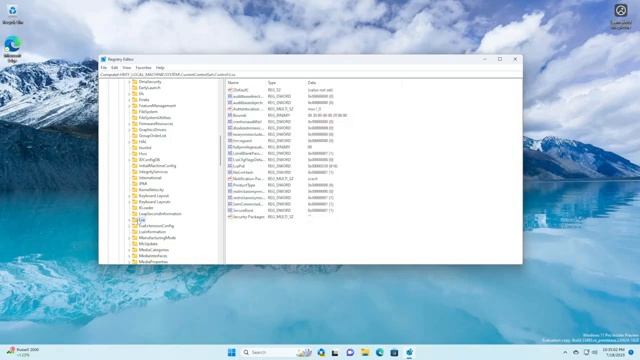Expand the ManufacturingMode key node
Image resolution: width=640 pixels, height=360 pixels.
point(129,238)
